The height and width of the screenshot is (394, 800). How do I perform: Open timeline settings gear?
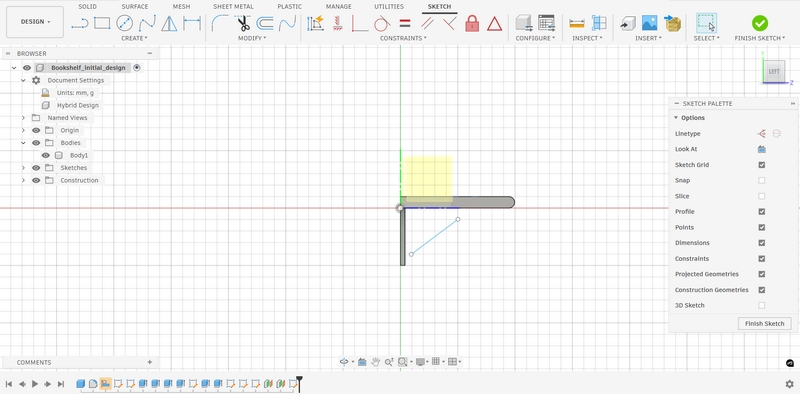pos(789,384)
